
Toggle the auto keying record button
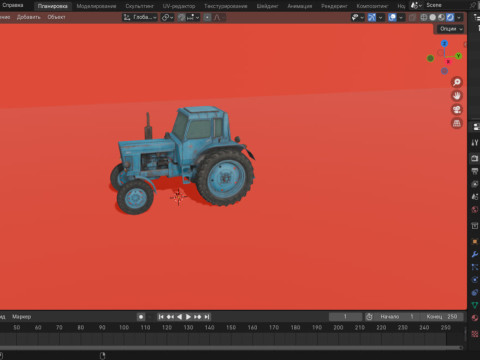141,317
